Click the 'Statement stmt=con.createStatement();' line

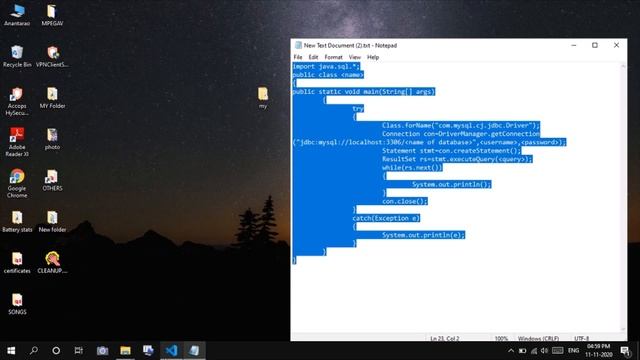451,151
